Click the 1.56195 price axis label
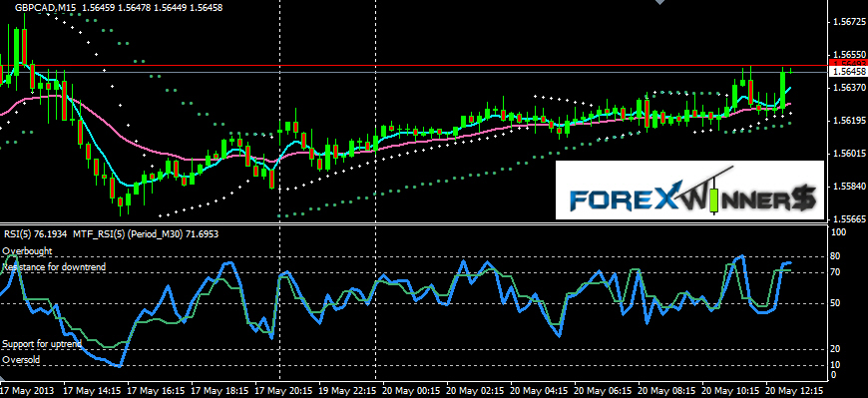This screenshot has width=868, height=398. (x=849, y=120)
